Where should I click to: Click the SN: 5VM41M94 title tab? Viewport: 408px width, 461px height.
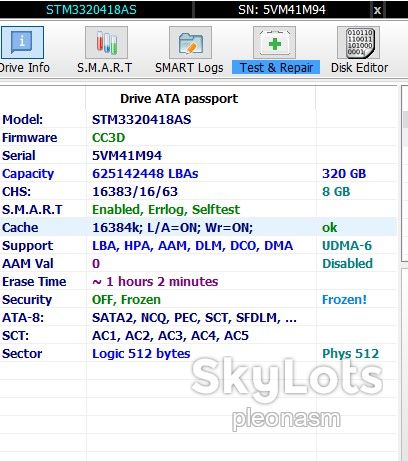point(282,9)
